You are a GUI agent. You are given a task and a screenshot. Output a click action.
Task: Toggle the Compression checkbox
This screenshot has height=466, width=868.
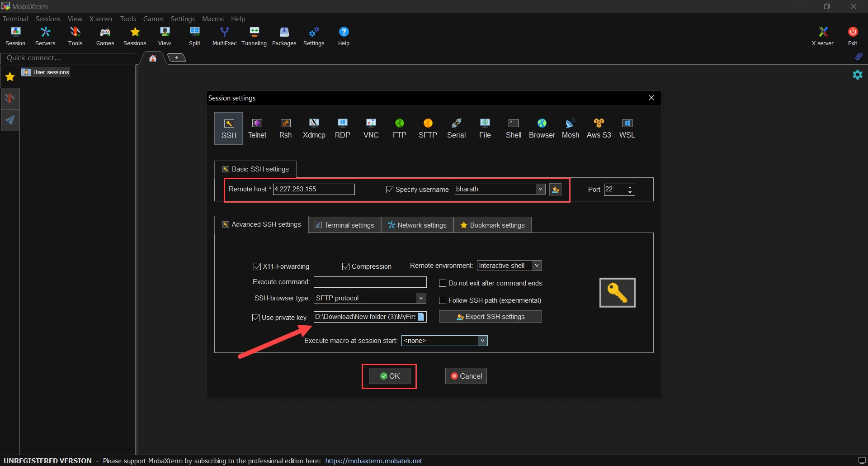(346, 266)
